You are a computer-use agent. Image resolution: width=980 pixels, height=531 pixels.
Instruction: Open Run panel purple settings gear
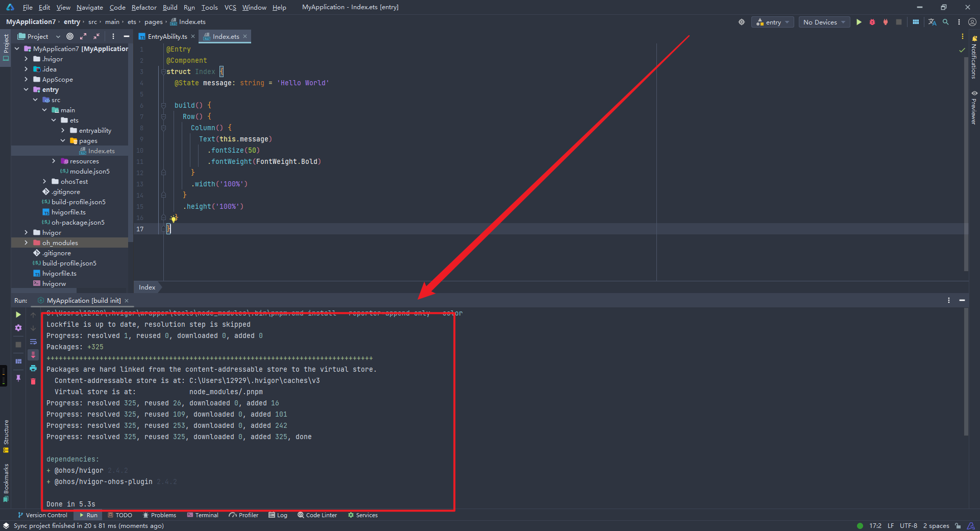pos(18,328)
